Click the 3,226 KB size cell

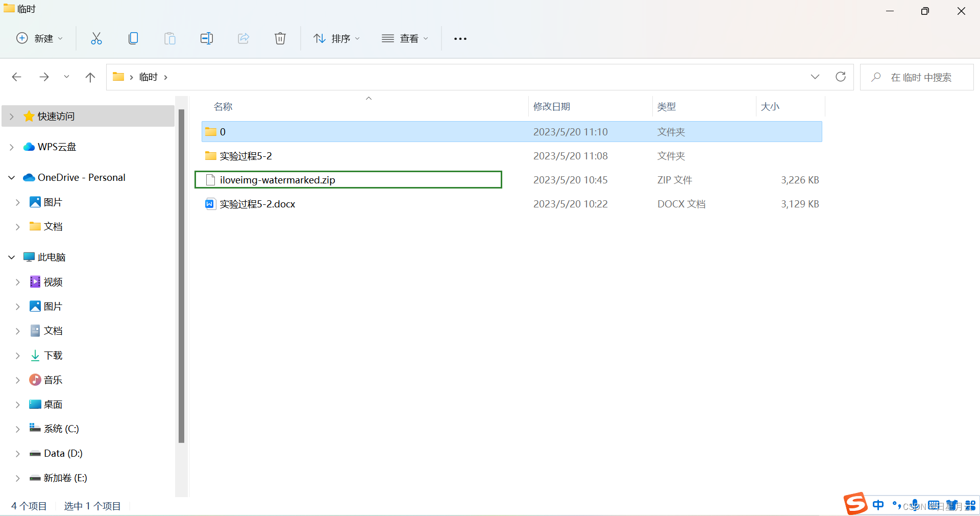click(x=800, y=180)
